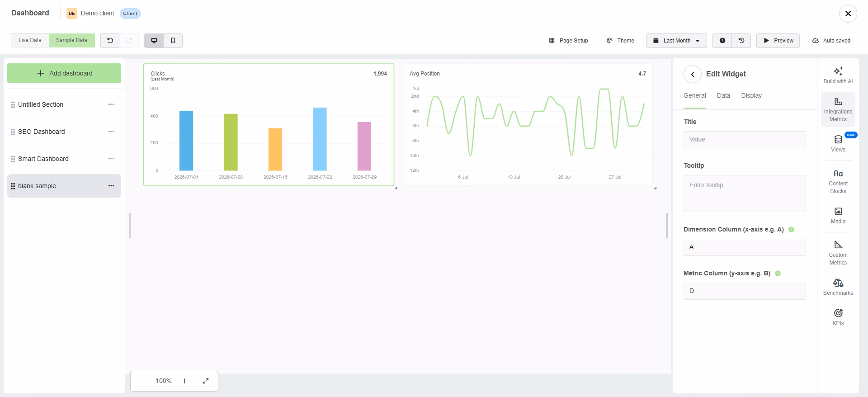Open Integrations Metrics panel
Screen dimensions: 868x397
pyautogui.click(x=838, y=109)
